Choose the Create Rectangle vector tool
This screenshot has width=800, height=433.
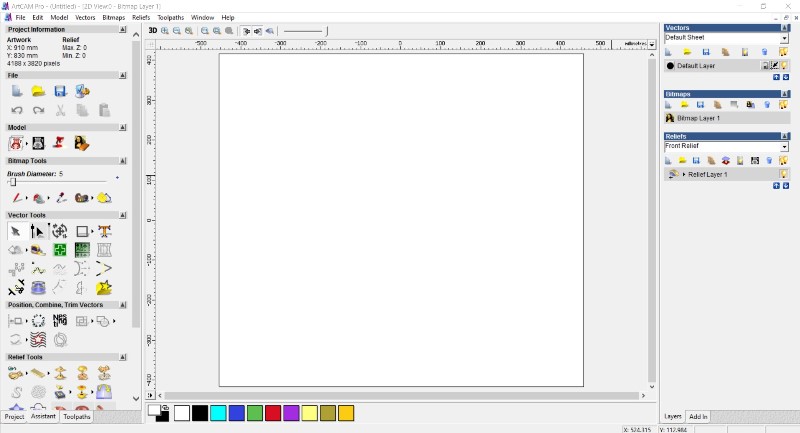[82, 232]
